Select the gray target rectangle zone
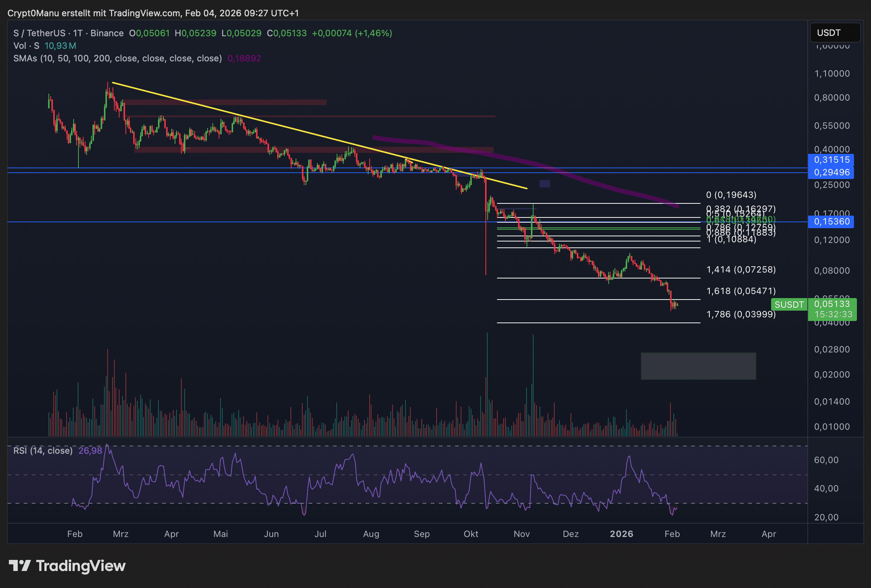871x588 pixels. (x=698, y=366)
